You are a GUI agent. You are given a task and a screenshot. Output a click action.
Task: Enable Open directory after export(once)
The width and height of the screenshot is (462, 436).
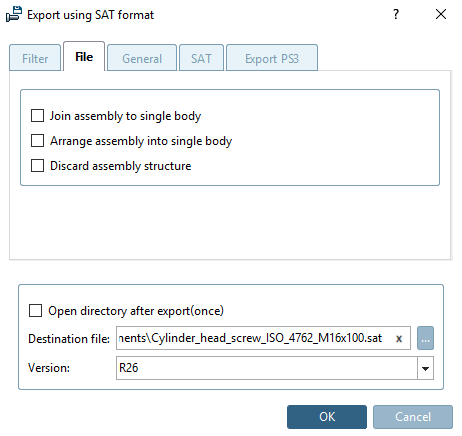pos(36,310)
